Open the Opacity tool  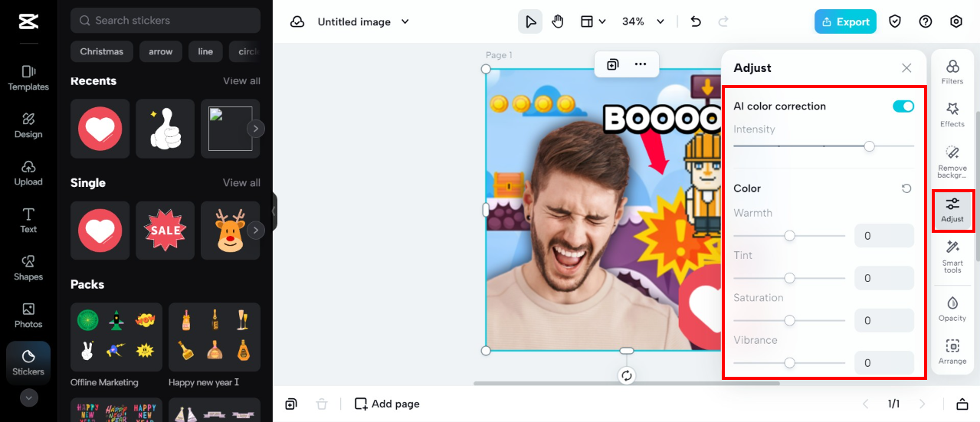[952, 308]
